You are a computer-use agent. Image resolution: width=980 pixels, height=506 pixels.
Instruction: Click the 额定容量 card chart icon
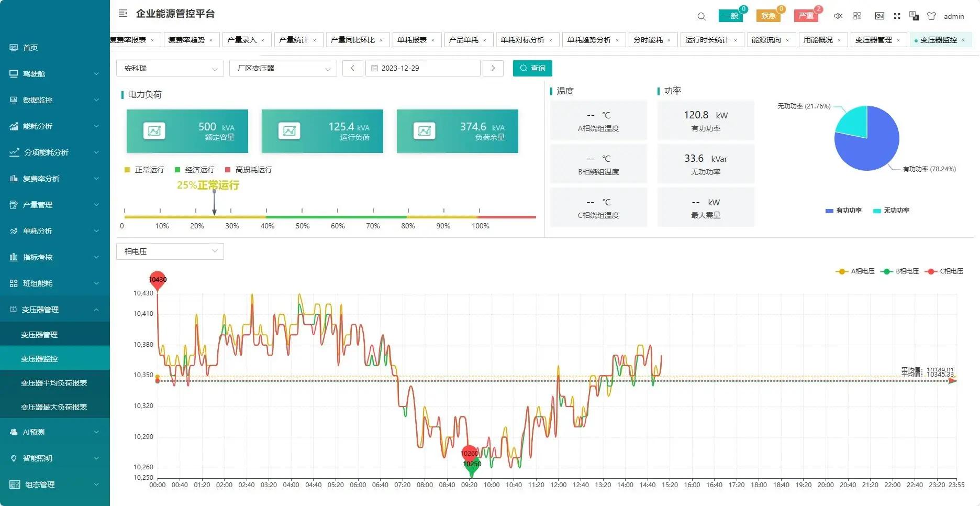154,131
